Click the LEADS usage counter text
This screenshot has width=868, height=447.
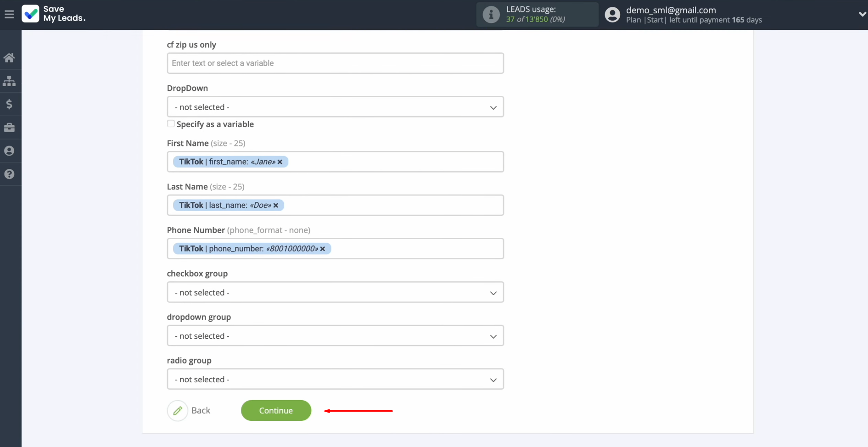click(535, 19)
